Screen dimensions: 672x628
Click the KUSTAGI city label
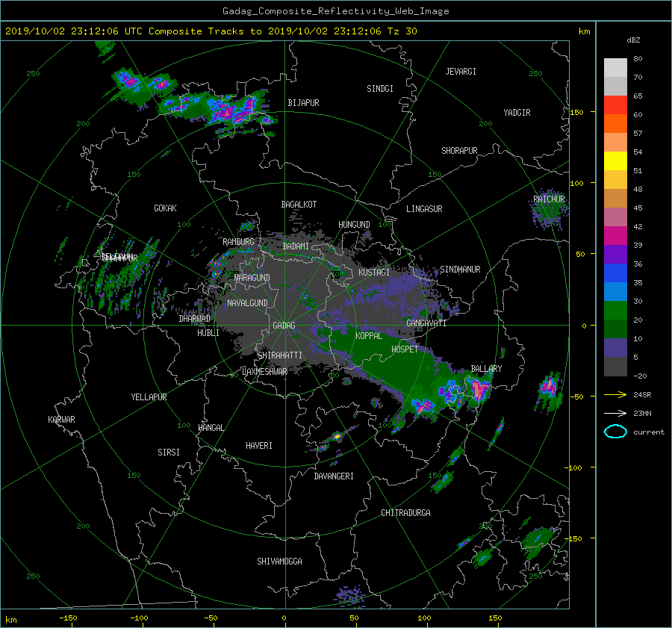374,273
